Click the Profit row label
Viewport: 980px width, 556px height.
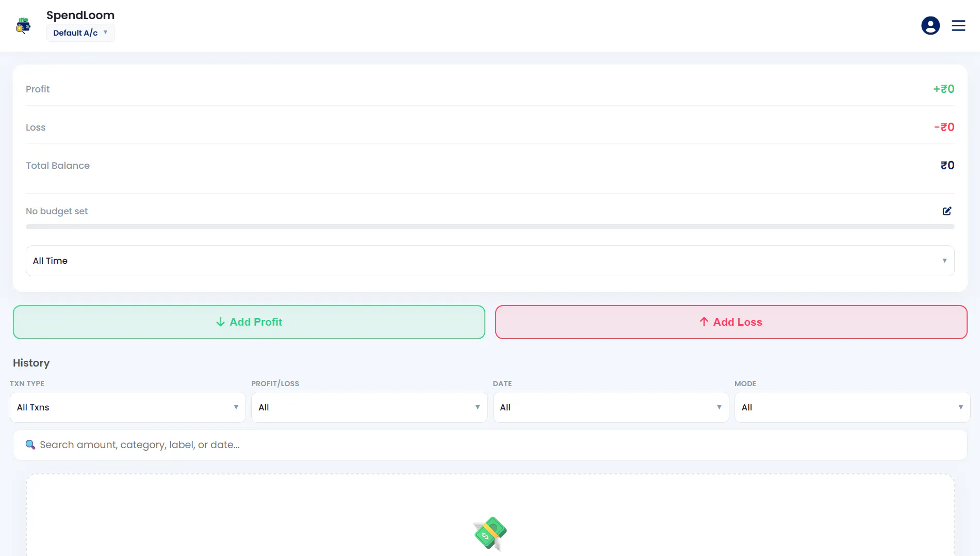[38, 89]
